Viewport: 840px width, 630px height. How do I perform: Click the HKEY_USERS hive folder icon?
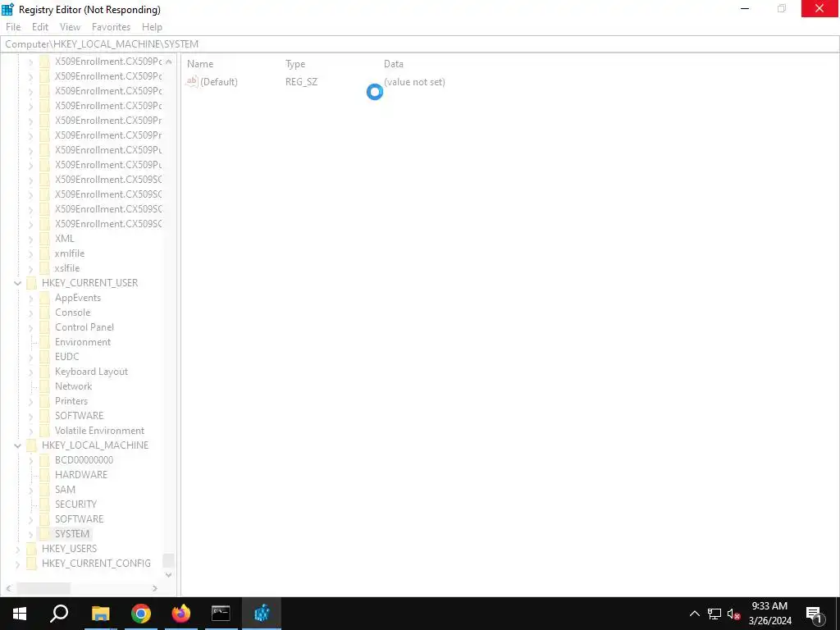tap(32, 549)
